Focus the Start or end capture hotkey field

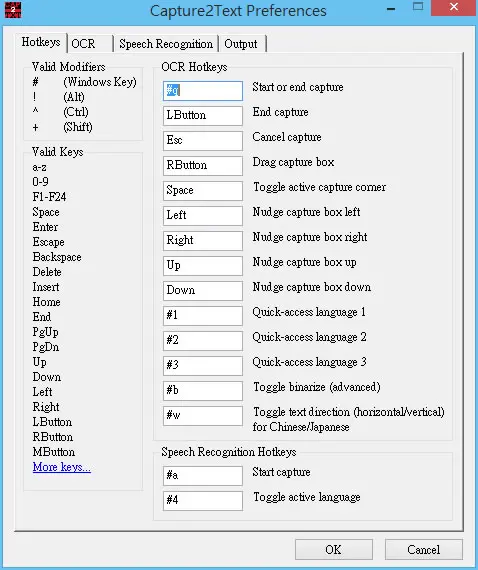click(203, 91)
